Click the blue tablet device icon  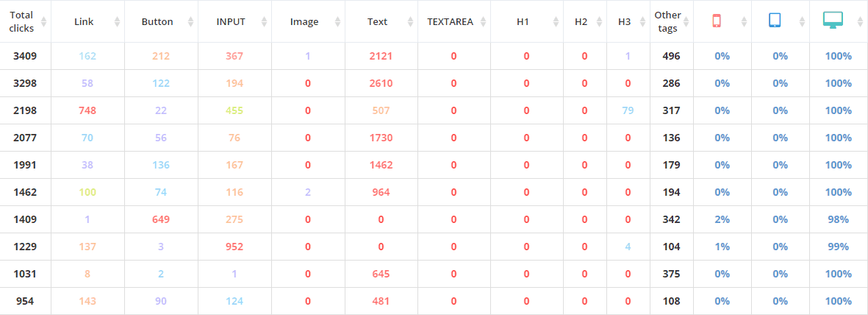pyautogui.click(x=775, y=21)
